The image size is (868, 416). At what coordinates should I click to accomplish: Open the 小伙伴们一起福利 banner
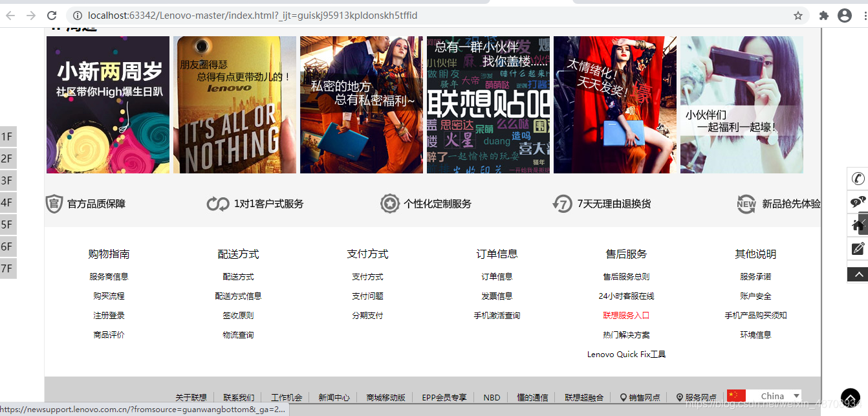pos(742,105)
